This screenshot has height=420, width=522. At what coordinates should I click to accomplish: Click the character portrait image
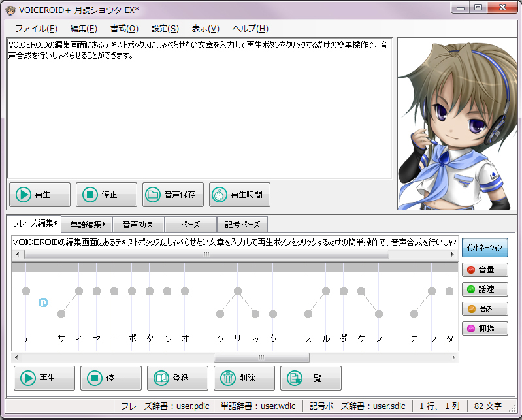(457, 124)
